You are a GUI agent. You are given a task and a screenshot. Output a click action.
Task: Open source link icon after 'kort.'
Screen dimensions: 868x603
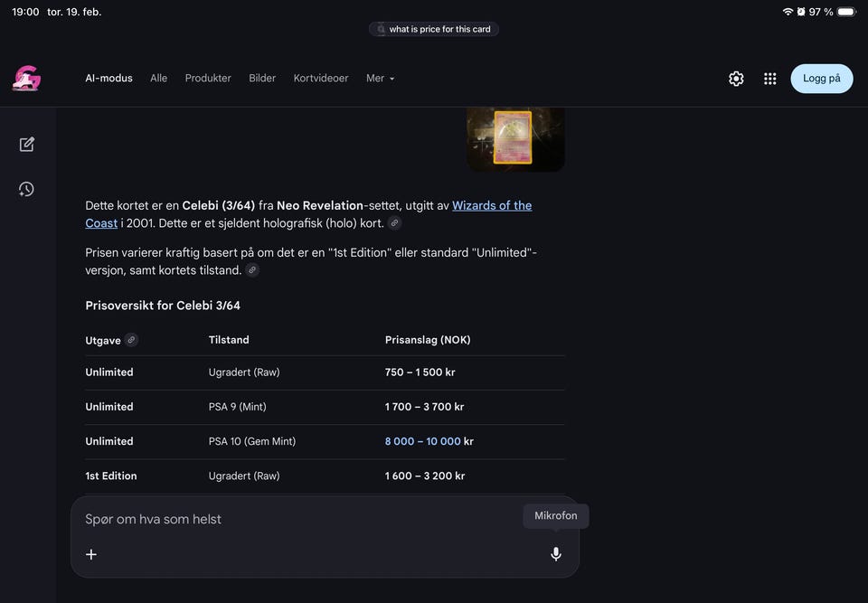394,223
